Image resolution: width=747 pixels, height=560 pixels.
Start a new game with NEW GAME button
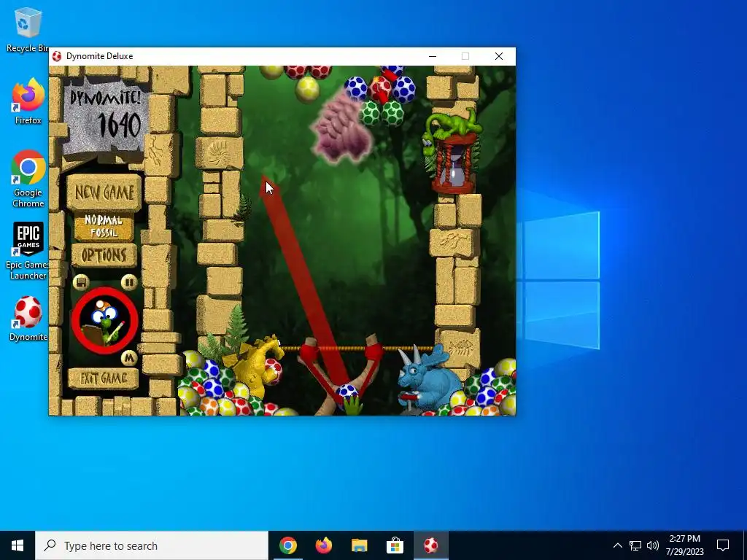click(x=104, y=192)
